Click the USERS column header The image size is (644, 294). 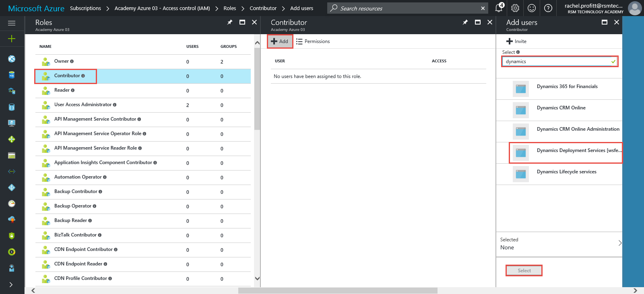pos(192,47)
